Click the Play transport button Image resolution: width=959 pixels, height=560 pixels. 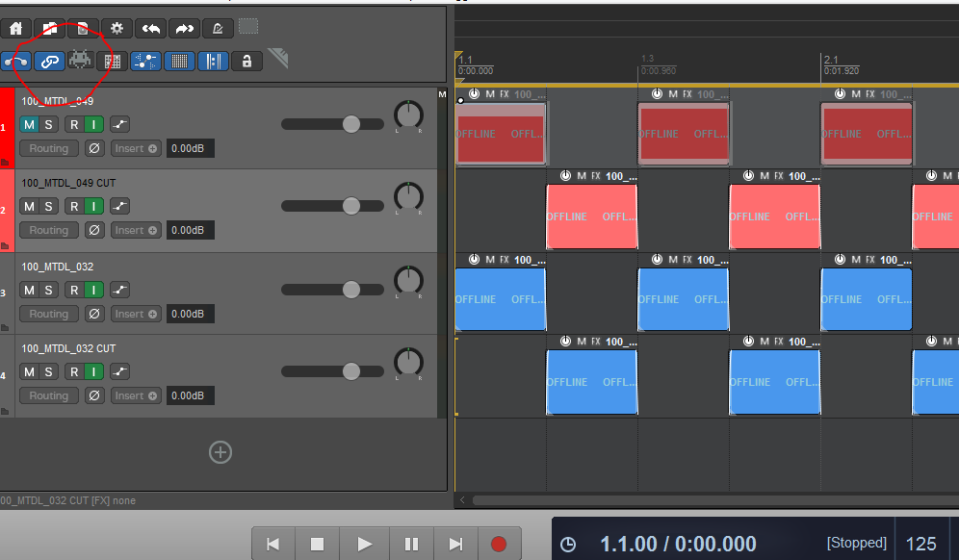click(364, 544)
